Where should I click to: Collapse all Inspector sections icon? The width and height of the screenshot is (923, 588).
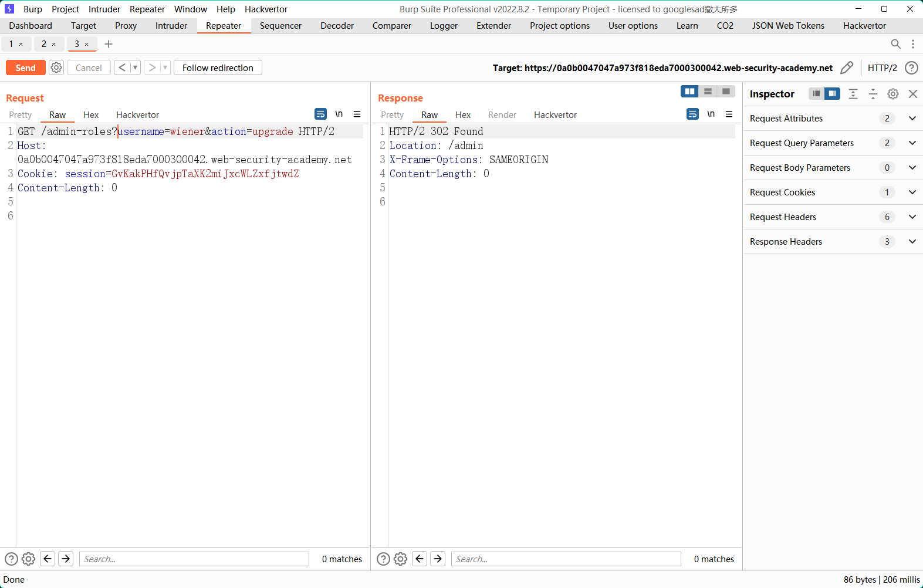[873, 94]
